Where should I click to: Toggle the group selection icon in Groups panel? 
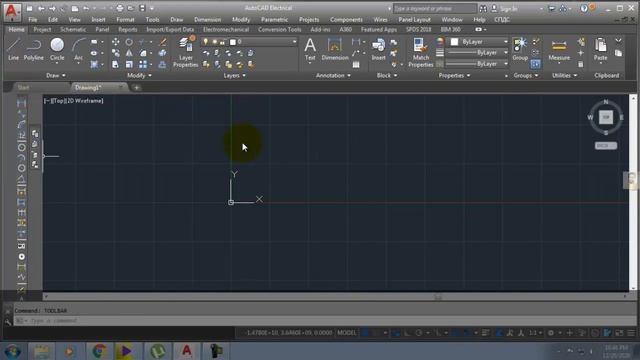click(536, 64)
